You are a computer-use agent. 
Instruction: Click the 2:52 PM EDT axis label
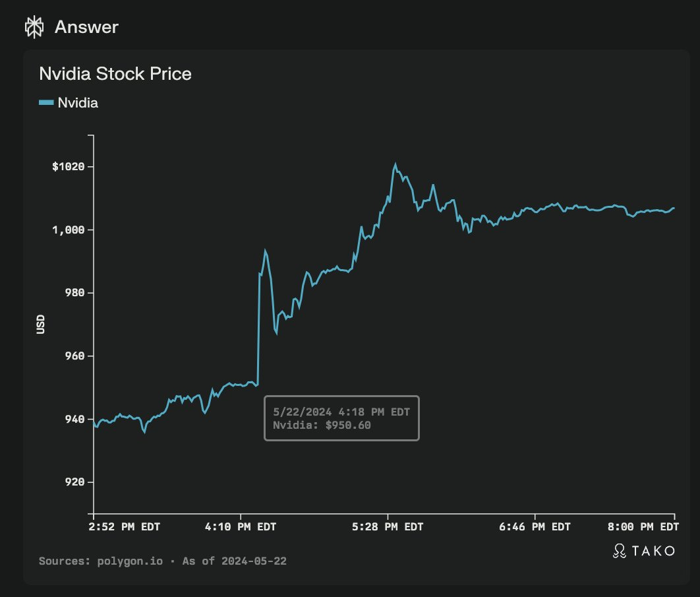coord(124,527)
